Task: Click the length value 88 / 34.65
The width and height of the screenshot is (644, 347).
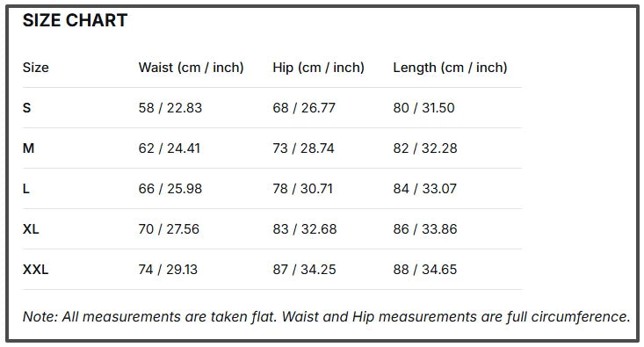Action: pos(424,270)
